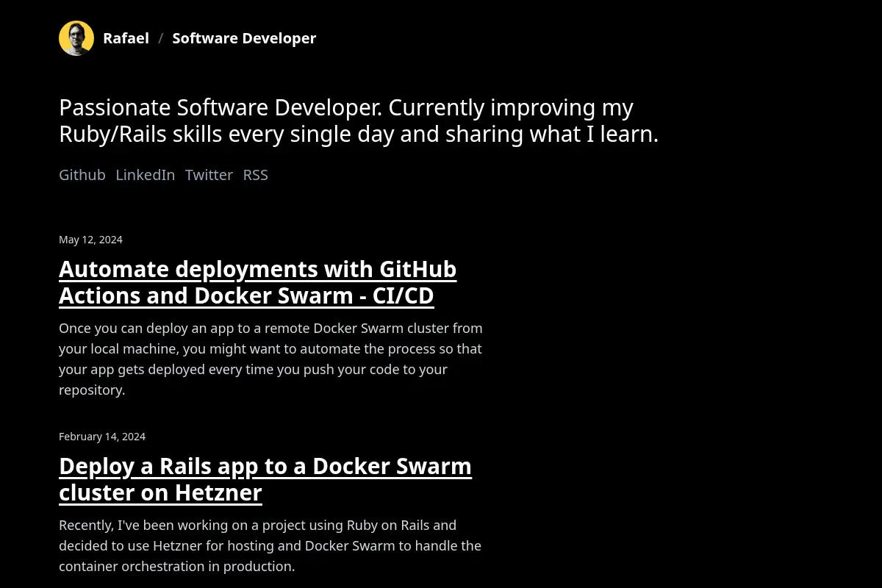The image size is (882, 588).
Task: Open the Rafael name link in header
Action: [126, 38]
